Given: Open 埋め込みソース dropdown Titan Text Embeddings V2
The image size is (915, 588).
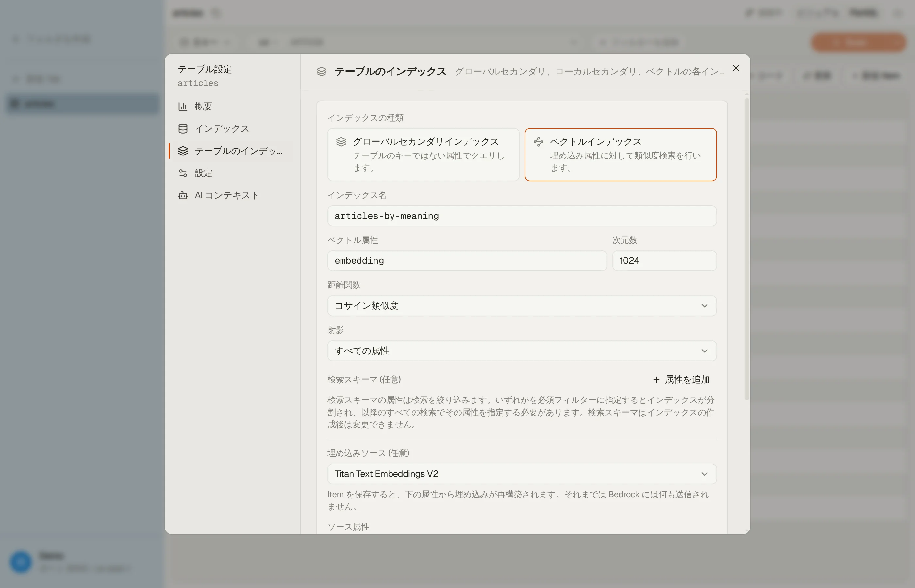Looking at the screenshot, I should point(522,474).
